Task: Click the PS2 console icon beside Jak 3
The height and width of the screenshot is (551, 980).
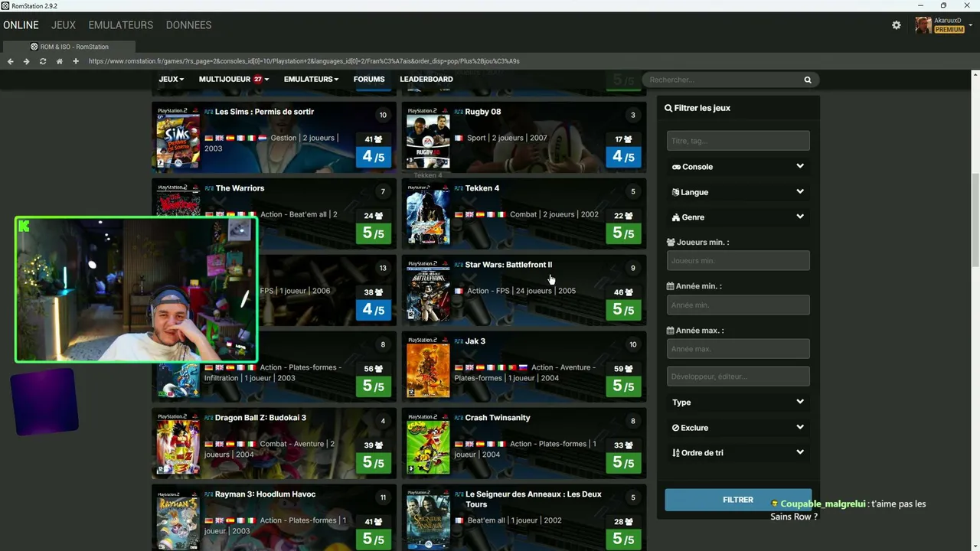Action: (459, 341)
